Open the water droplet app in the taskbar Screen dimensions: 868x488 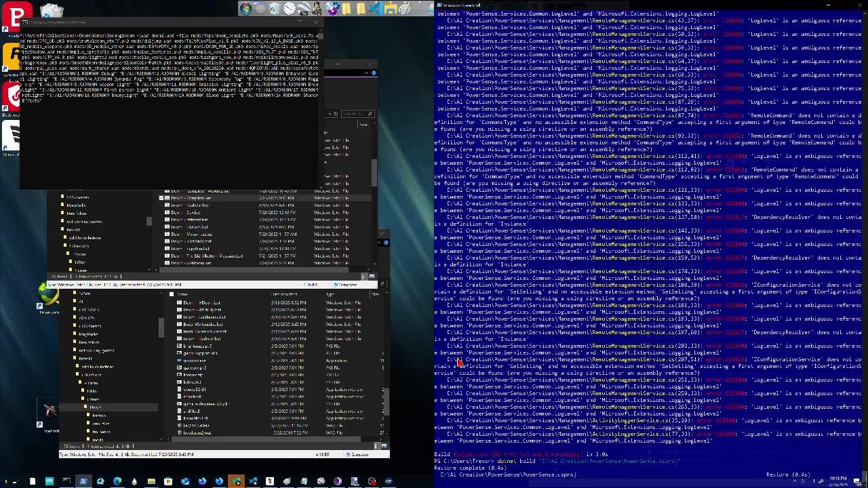coord(135,481)
